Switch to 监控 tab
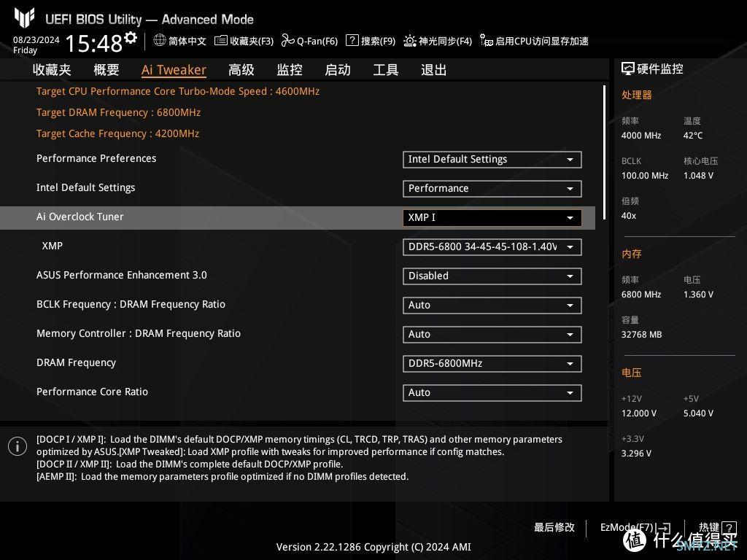Viewport: 747px width, 560px height. point(290,70)
